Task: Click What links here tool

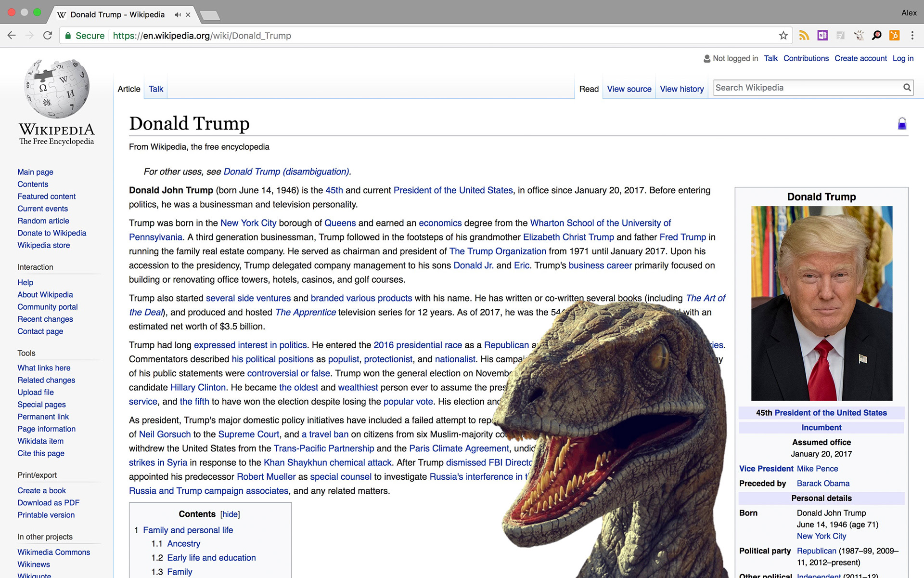Action: pyautogui.click(x=44, y=368)
